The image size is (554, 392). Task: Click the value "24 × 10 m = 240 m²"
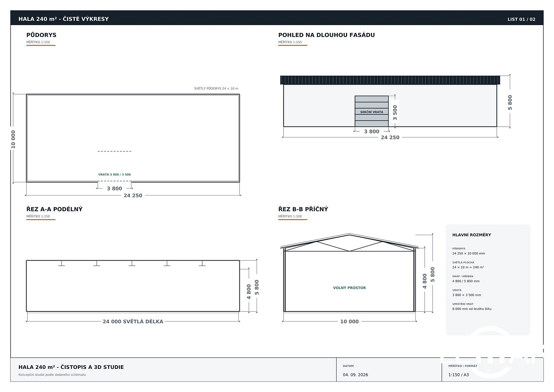[468, 267]
